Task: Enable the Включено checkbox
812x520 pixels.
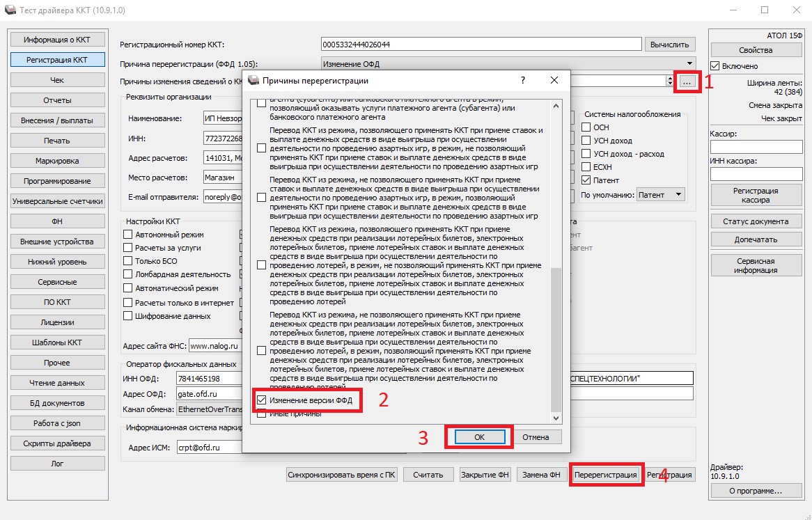Action: click(716, 66)
